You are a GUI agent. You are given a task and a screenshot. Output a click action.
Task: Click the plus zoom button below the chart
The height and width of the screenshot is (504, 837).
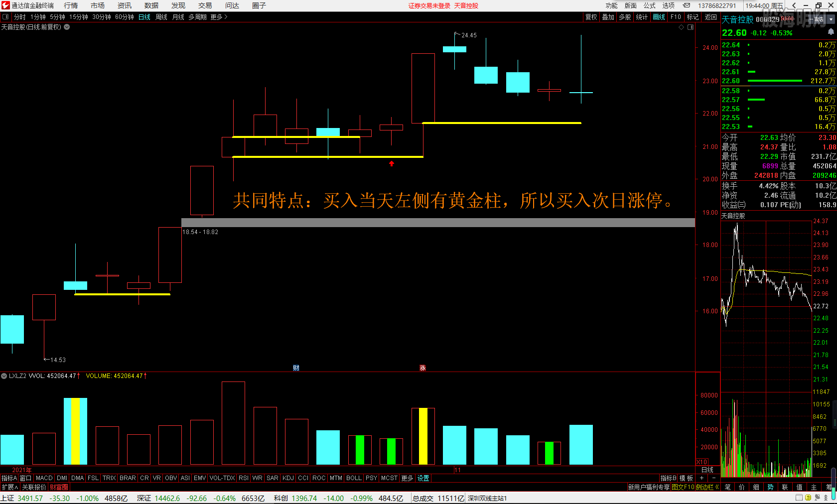point(702,478)
